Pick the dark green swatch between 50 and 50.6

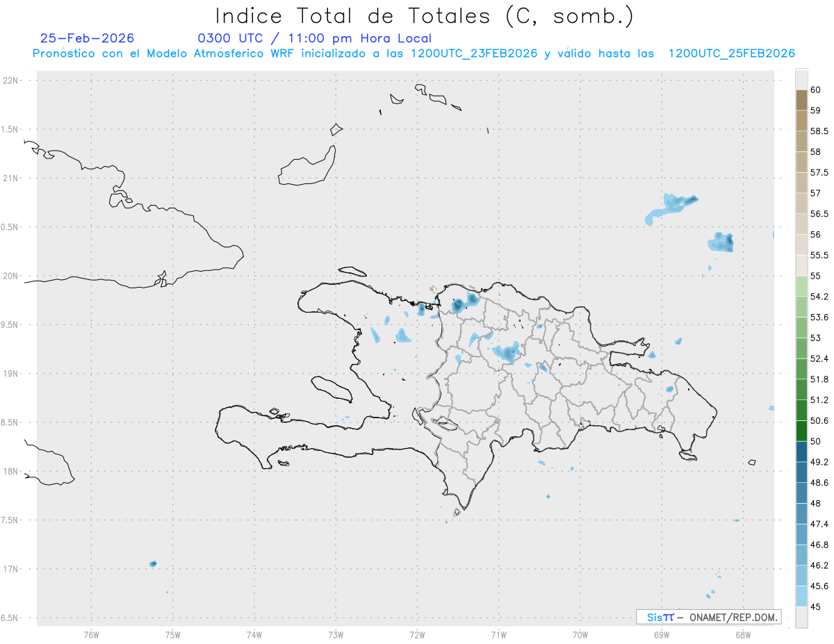(801, 431)
